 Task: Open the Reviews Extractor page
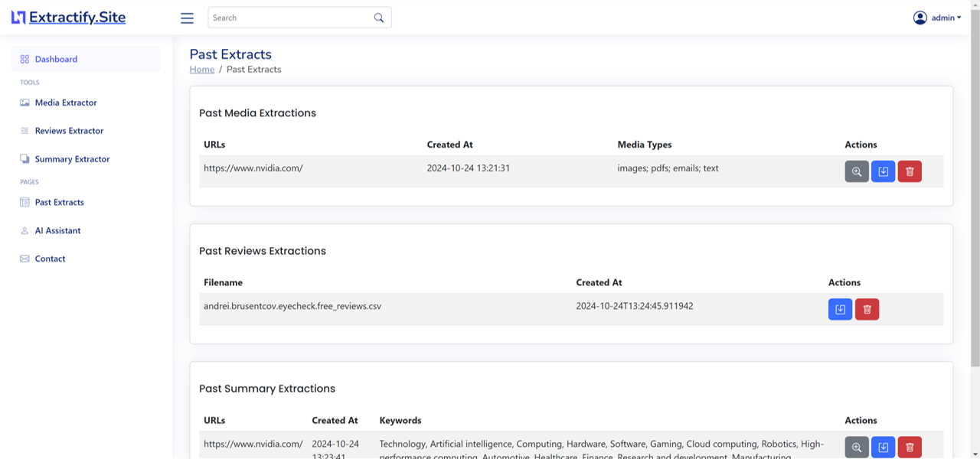click(x=69, y=130)
